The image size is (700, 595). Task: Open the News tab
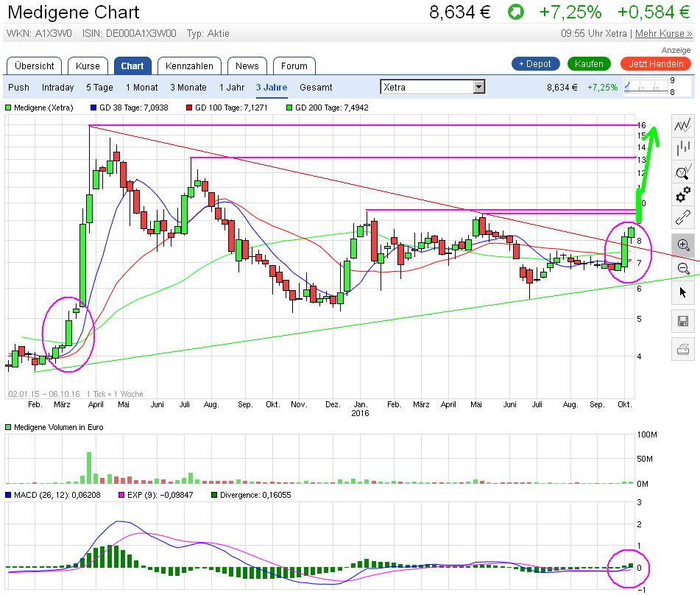click(x=247, y=66)
